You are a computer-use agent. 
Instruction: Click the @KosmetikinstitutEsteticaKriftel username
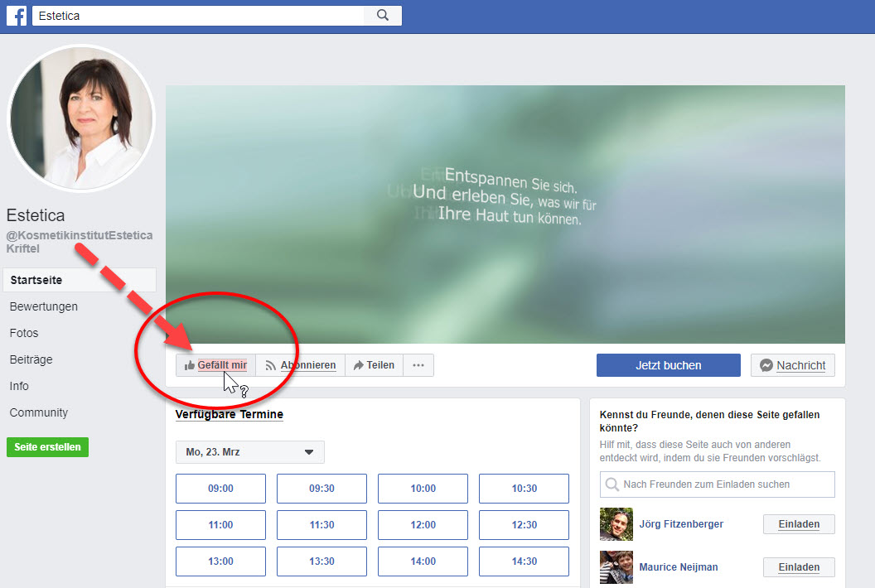[x=80, y=242]
